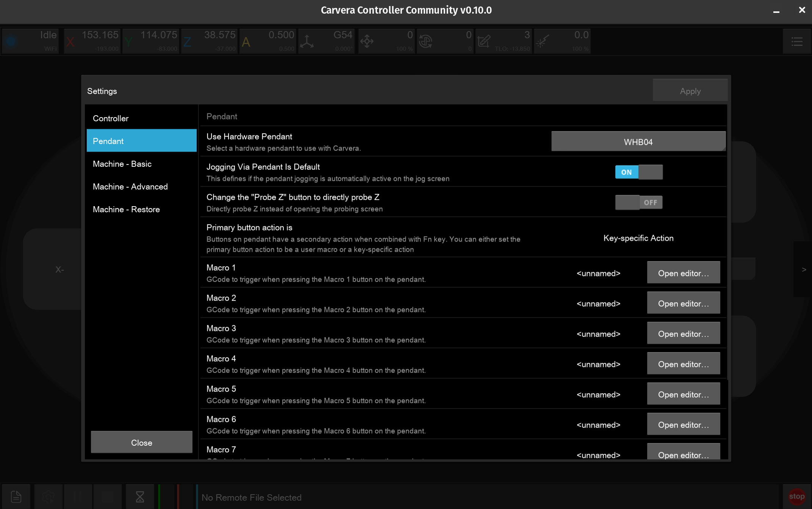Click the red stop icon
This screenshot has width=812, height=509.
coord(796,496)
